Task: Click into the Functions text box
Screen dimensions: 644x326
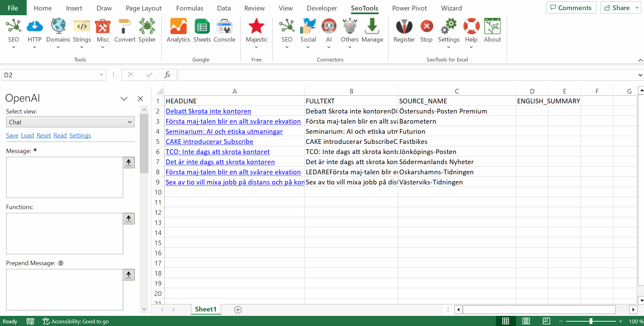Action: pos(64,233)
